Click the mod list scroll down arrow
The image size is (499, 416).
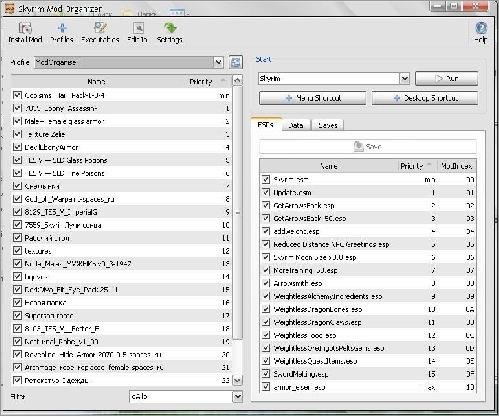pyautogui.click(x=237, y=380)
